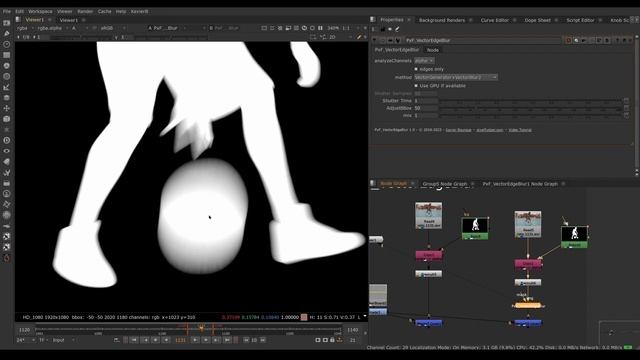This screenshot has height=360, width=640.
Task: Select the Image nodes toolbar icon
Action: click(x=7, y=23)
